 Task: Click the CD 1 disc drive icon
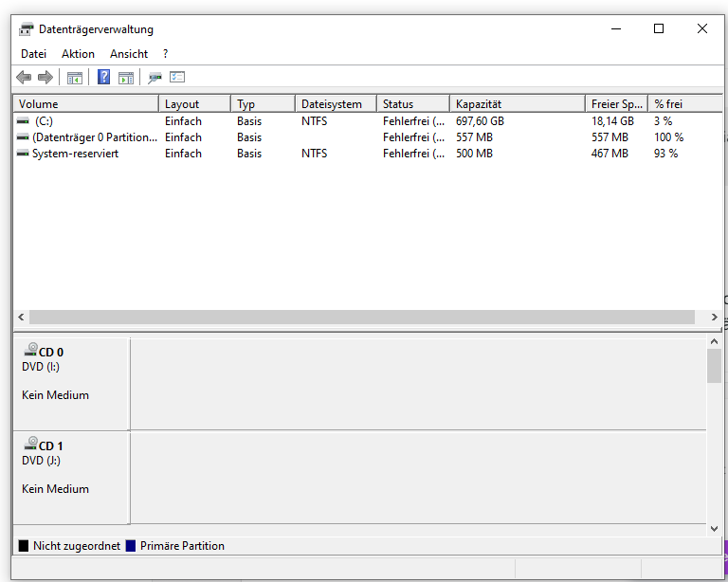click(x=30, y=444)
